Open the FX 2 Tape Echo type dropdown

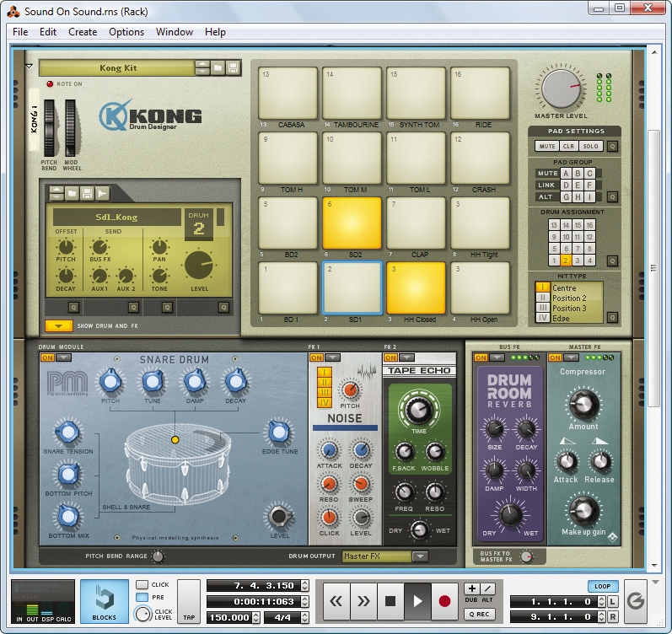click(x=406, y=357)
